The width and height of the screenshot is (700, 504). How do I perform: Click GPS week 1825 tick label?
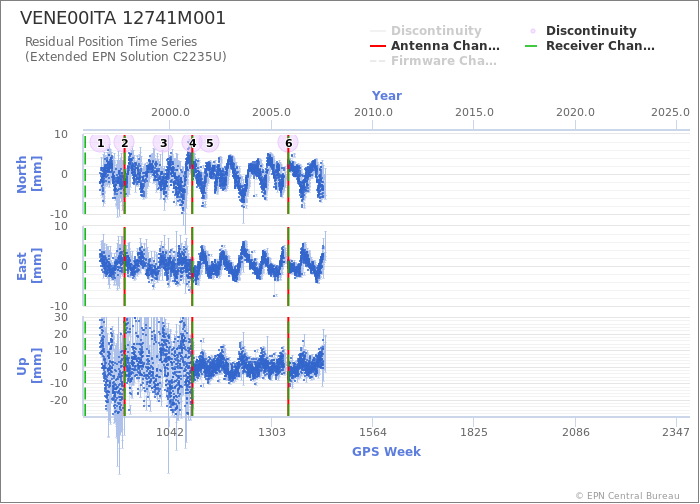[474, 432]
